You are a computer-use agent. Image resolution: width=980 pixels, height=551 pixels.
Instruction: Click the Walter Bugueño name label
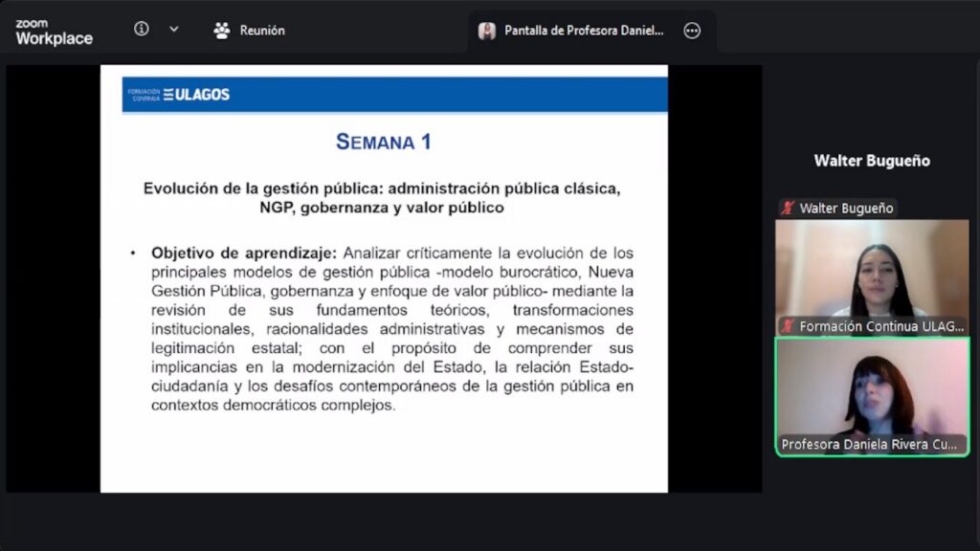(x=846, y=208)
